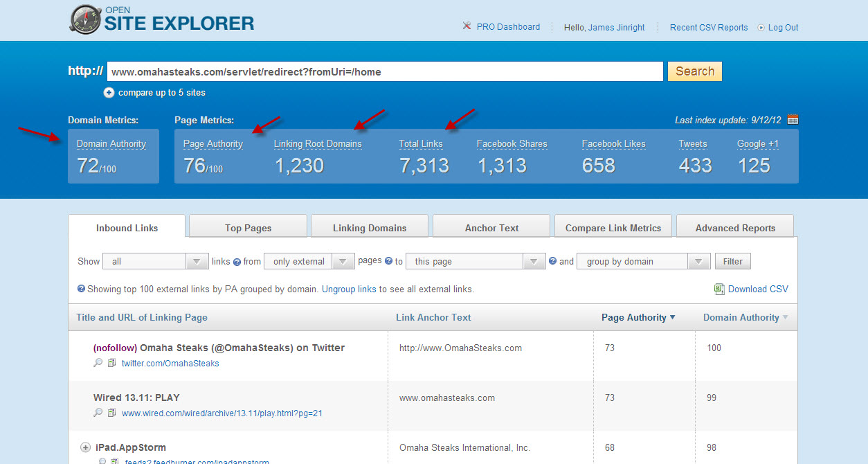Viewport: 868px width, 464px height.
Task: Click the plus icon for compare sites
Action: point(109,92)
